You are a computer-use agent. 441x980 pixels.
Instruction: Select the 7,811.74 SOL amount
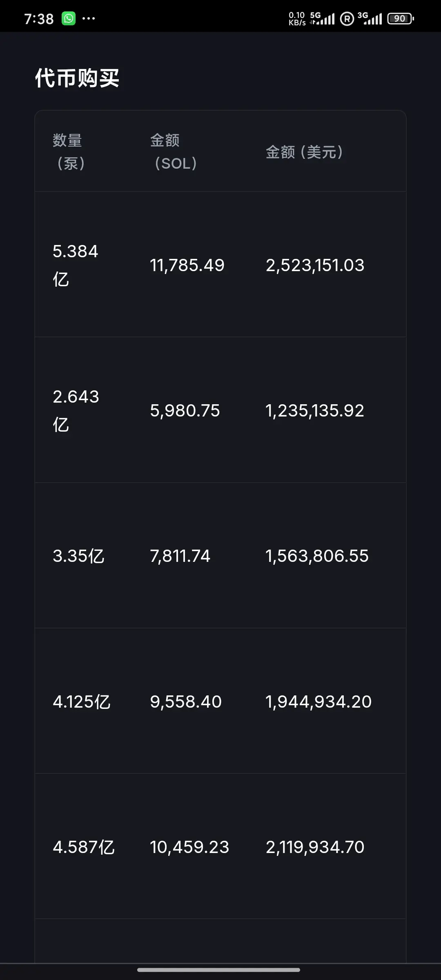(x=180, y=556)
